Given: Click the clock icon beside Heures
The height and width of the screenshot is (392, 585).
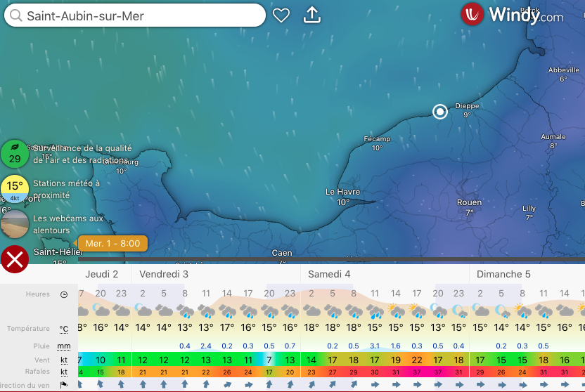Looking at the screenshot, I should [x=64, y=294].
